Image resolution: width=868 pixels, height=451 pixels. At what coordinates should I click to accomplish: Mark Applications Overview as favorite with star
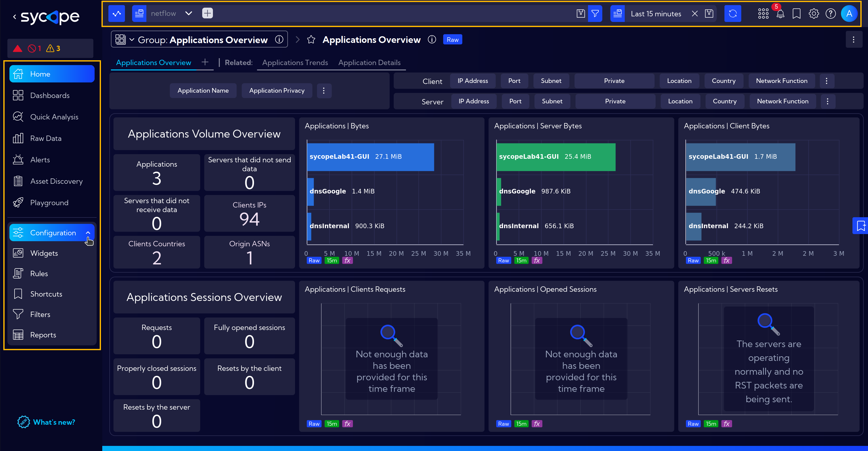tap(311, 40)
